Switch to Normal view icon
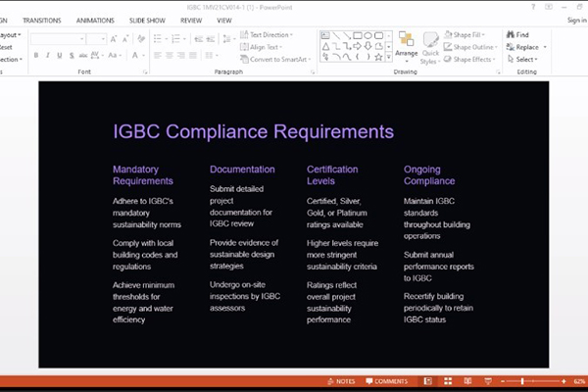Screen dimensions: 588x392 pyautogui.click(x=428, y=381)
